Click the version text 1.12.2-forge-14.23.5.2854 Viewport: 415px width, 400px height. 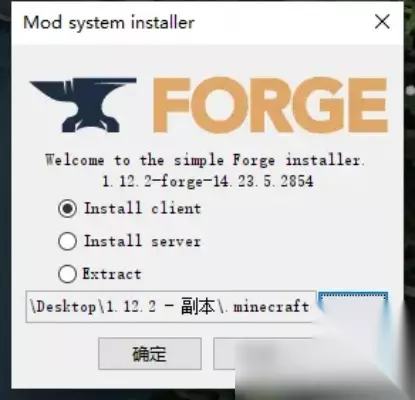coord(208,181)
